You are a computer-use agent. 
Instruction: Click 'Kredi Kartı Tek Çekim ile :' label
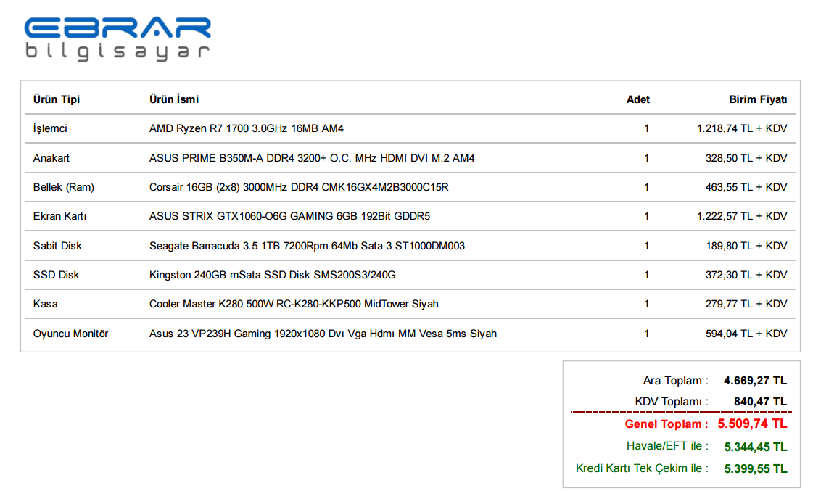[x=642, y=468]
